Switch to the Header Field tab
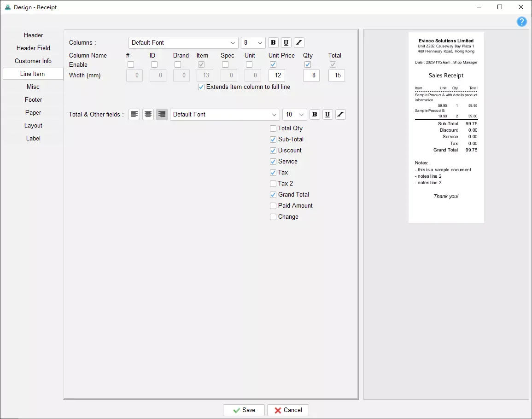This screenshot has width=532, height=419. pyautogui.click(x=33, y=48)
